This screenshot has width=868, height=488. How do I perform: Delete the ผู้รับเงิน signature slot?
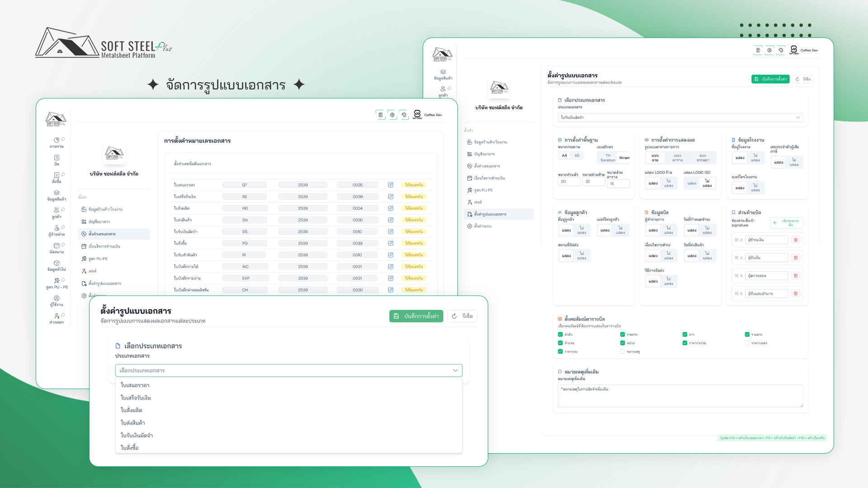[796, 258]
